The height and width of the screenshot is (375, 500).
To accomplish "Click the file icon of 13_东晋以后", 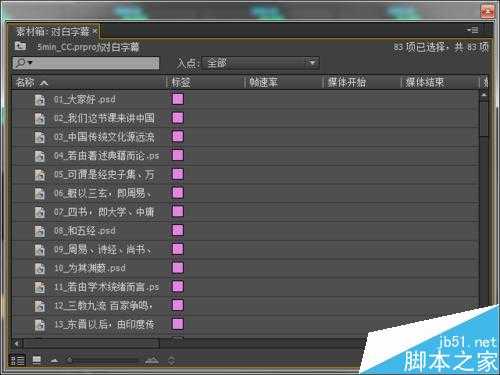I will click(40, 324).
